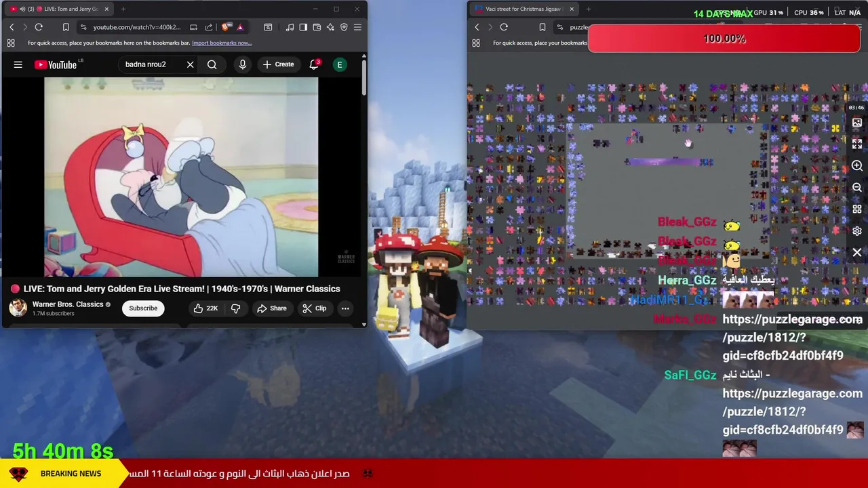Click the Tom and Jerry video player
Screen dimensions: 868x488
click(181, 178)
